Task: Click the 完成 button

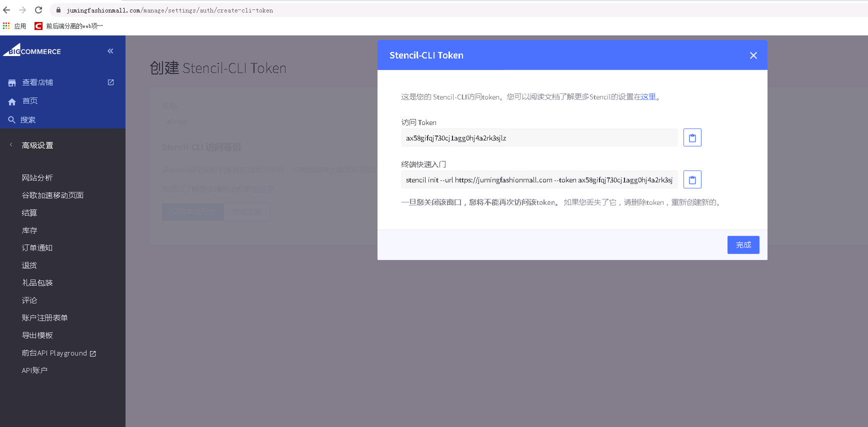Action: 743,245
